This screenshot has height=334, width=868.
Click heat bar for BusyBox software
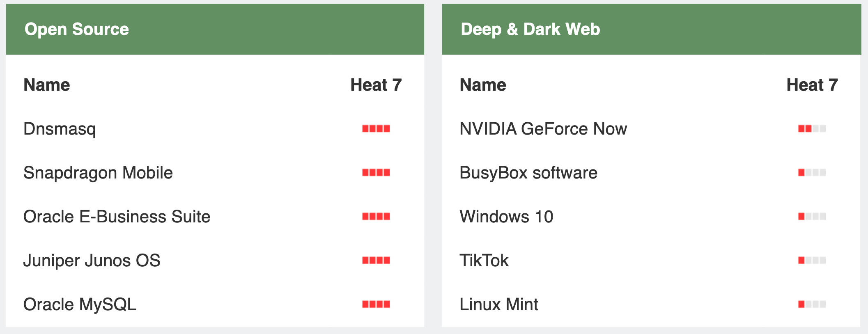coord(812,173)
